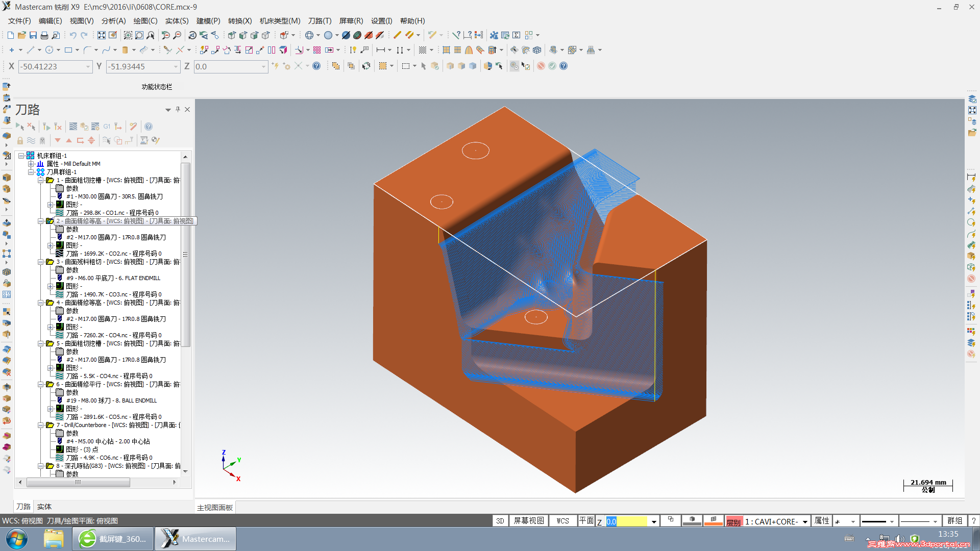Open File Explorer from the taskbar
980x551 pixels.
click(53, 539)
